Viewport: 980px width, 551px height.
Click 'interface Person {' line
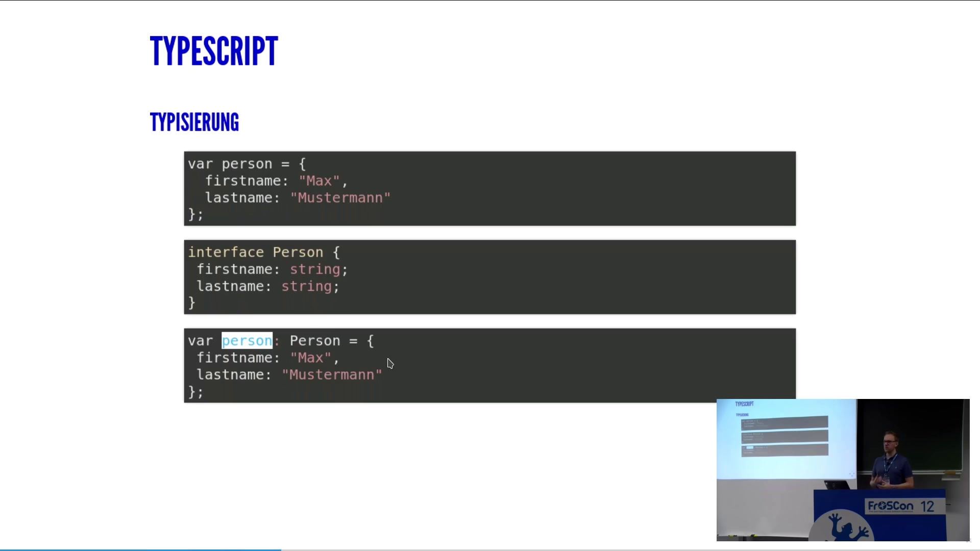[264, 252]
